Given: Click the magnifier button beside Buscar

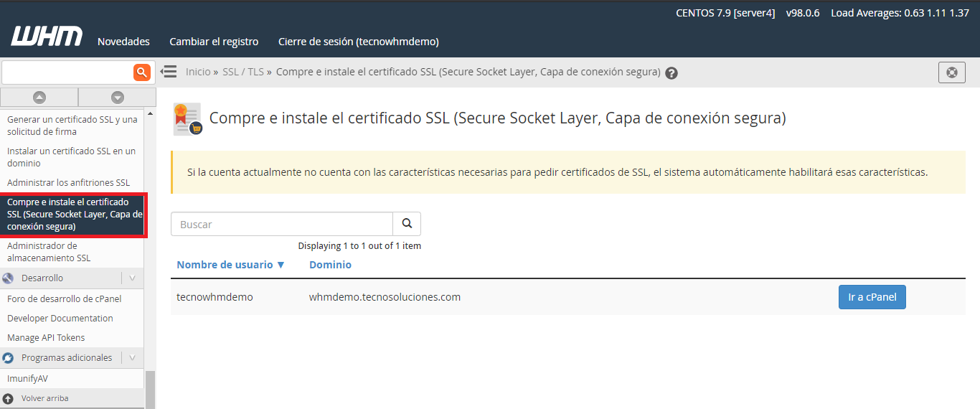Looking at the screenshot, I should [407, 224].
